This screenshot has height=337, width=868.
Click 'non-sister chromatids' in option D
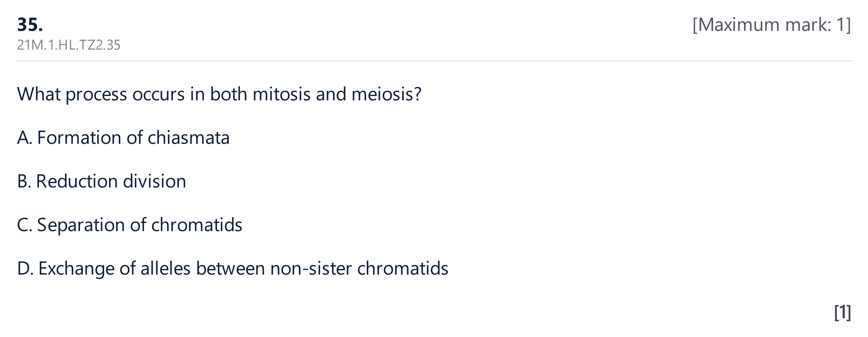(x=359, y=268)
